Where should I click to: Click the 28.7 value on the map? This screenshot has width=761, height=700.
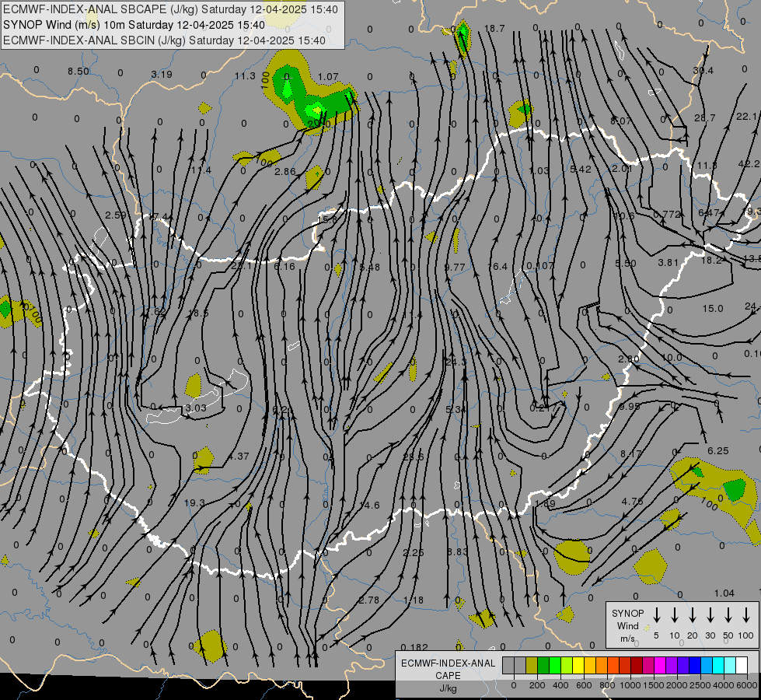[705, 118]
